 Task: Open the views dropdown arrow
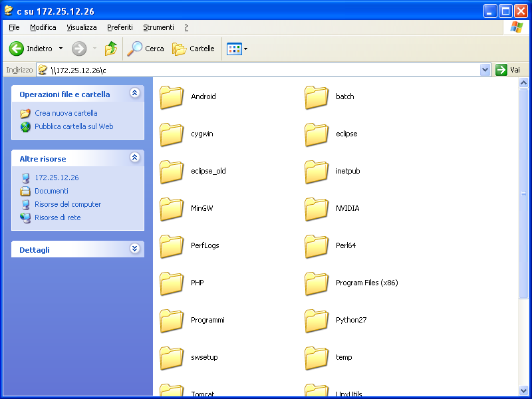tap(245, 49)
